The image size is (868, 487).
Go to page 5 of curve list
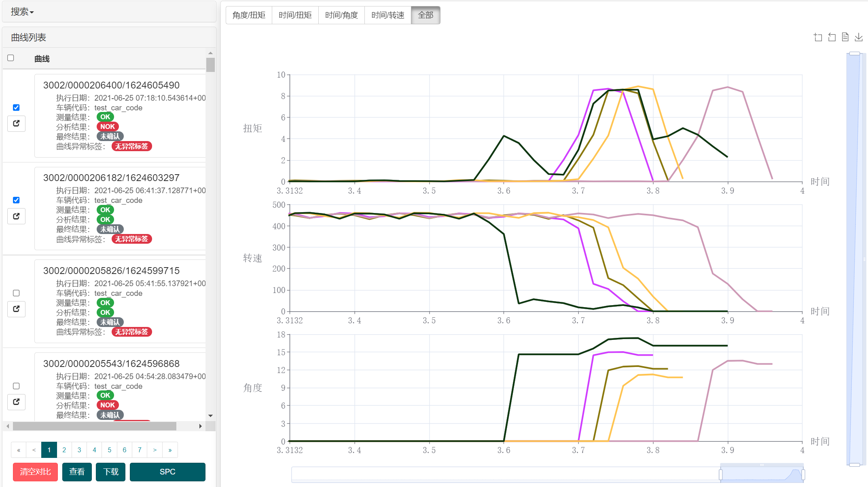[x=109, y=450]
